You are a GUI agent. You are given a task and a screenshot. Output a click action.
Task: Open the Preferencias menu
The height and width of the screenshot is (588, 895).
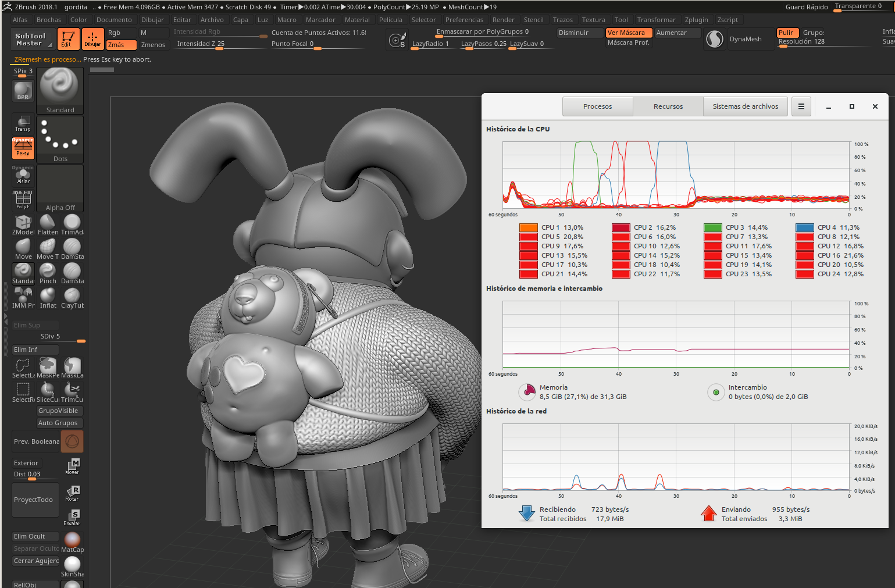[464, 20]
